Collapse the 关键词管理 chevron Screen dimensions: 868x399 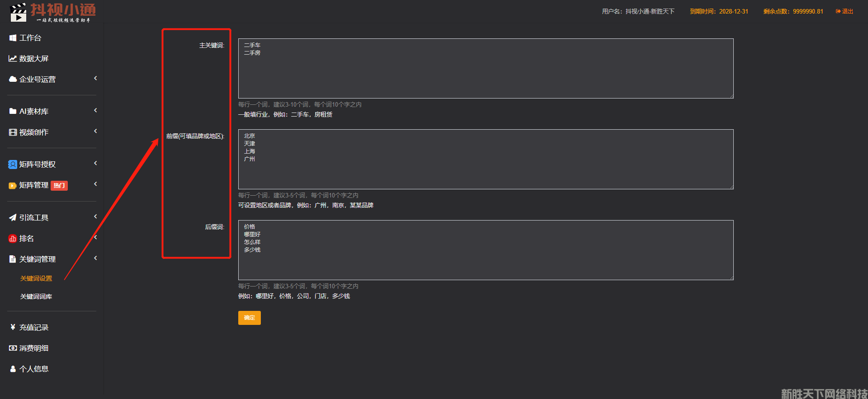point(95,258)
